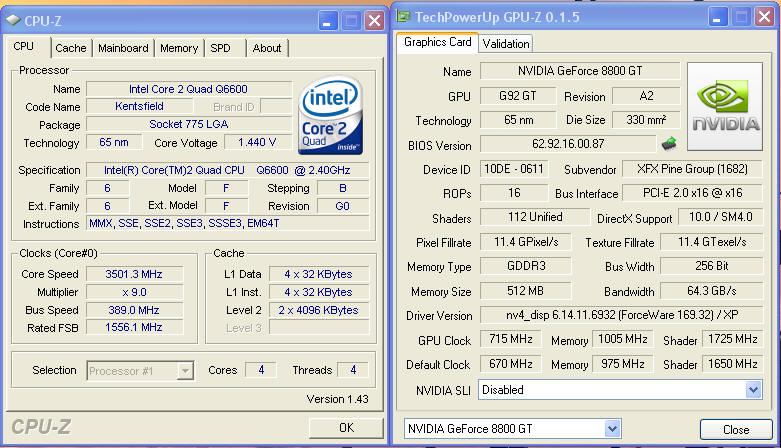Open the About tab in CPU-Z
Image resolution: width=781 pixels, height=448 pixels.
(x=267, y=48)
